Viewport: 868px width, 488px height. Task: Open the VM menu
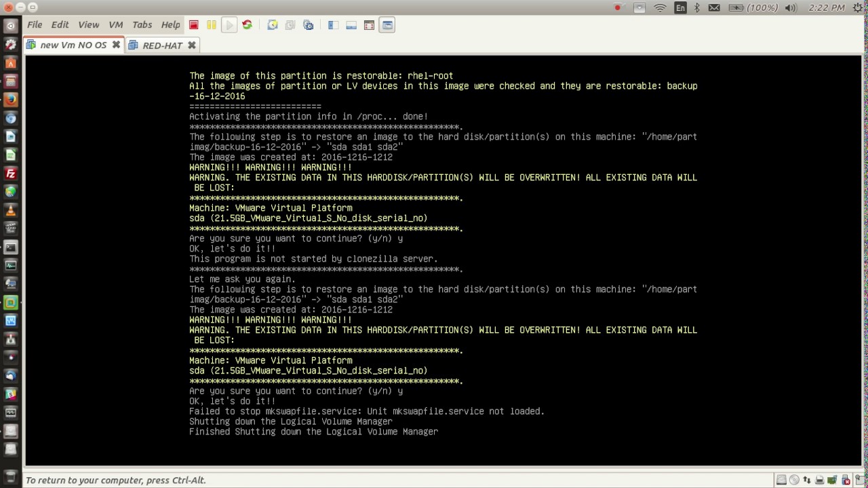tap(115, 24)
